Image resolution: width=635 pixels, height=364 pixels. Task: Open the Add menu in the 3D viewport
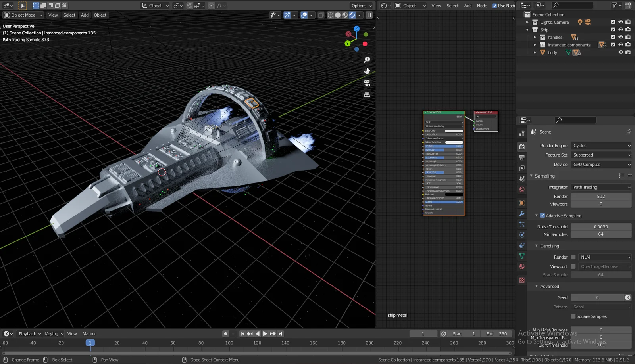[x=85, y=15]
